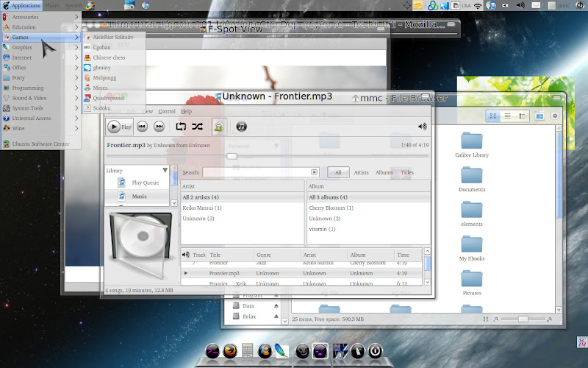Open My Ebooks folder in File Browser
The width and height of the screenshot is (588, 368).
[472, 249]
